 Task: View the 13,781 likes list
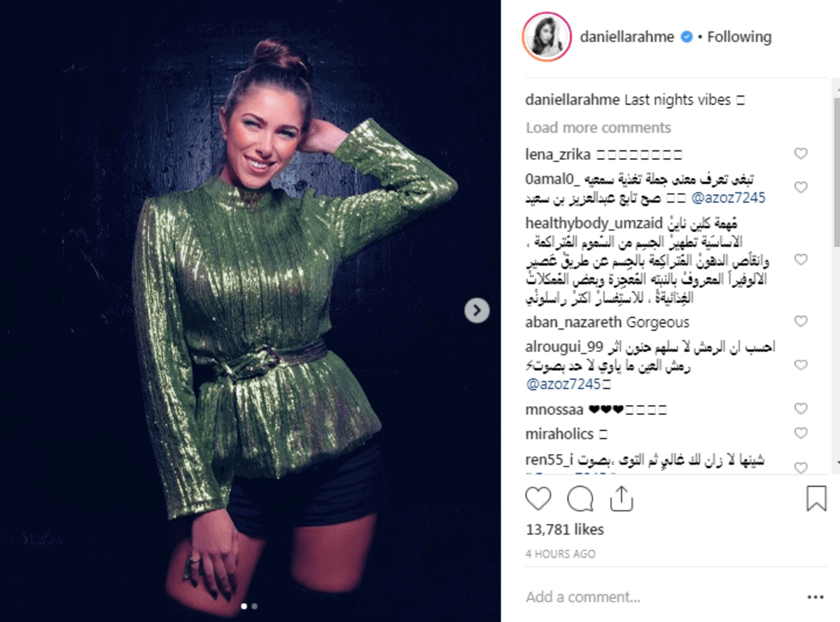click(x=564, y=530)
